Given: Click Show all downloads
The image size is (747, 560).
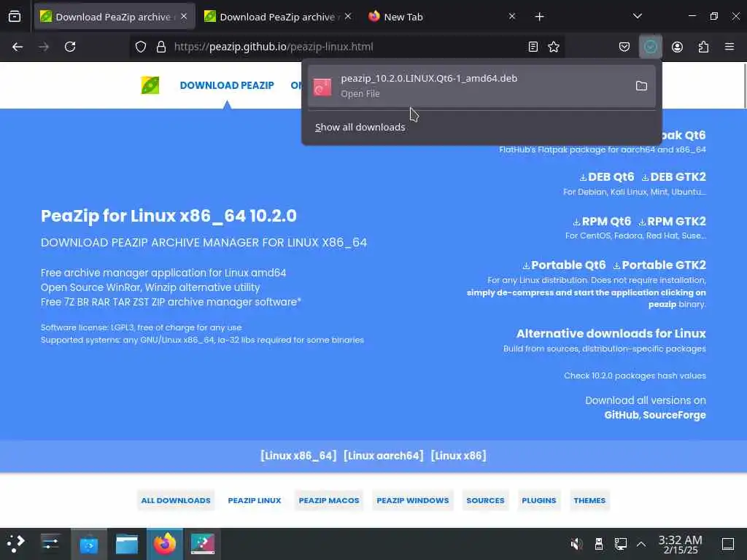Looking at the screenshot, I should click(x=360, y=127).
